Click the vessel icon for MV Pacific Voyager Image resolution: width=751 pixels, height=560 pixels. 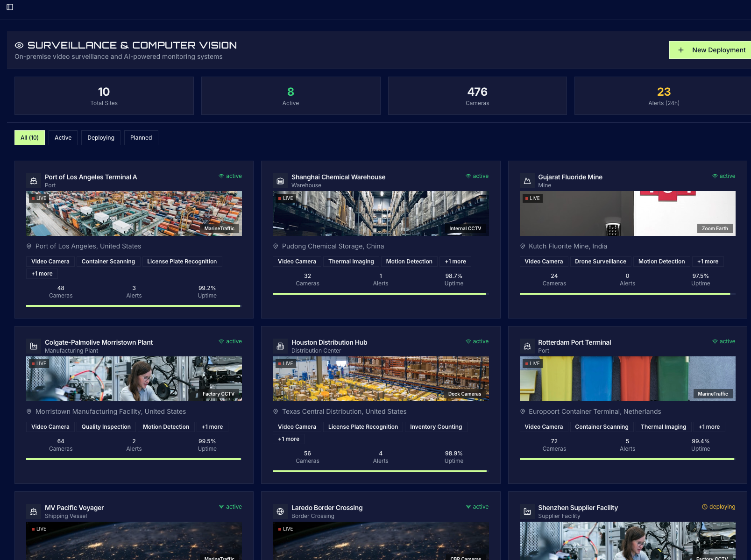tap(34, 511)
